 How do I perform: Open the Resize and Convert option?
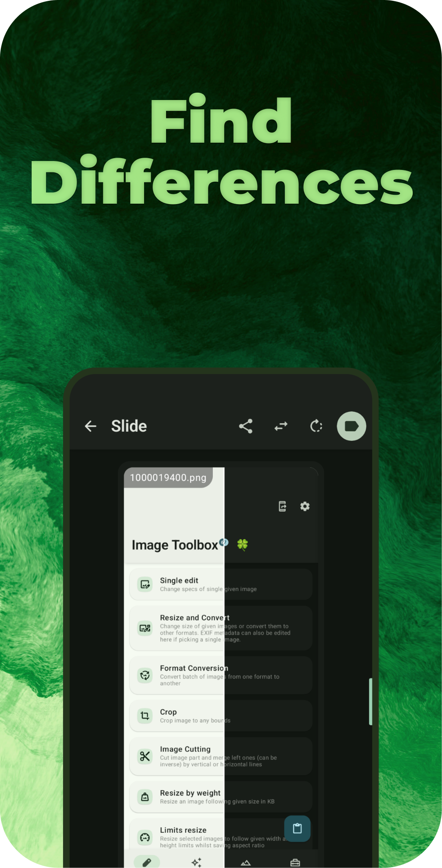221,628
